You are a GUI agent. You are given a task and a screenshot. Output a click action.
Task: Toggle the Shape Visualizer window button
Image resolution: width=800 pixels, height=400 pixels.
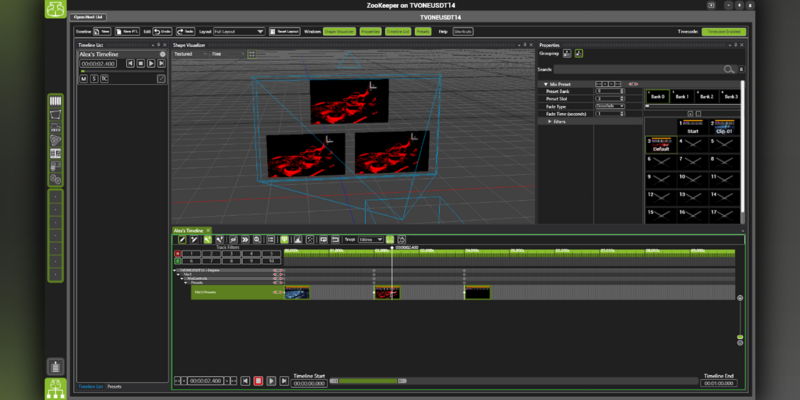(339, 32)
